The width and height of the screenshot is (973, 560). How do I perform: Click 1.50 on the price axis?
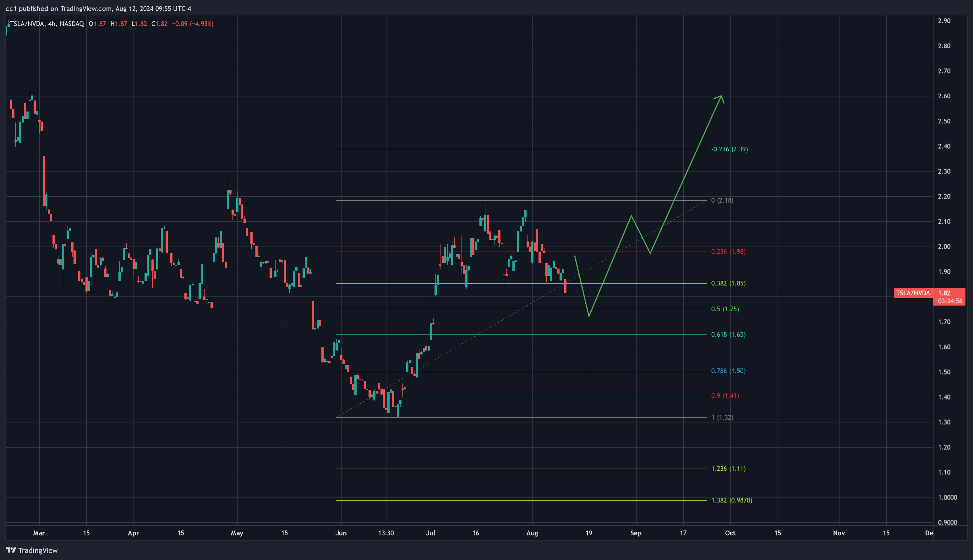pos(944,372)
